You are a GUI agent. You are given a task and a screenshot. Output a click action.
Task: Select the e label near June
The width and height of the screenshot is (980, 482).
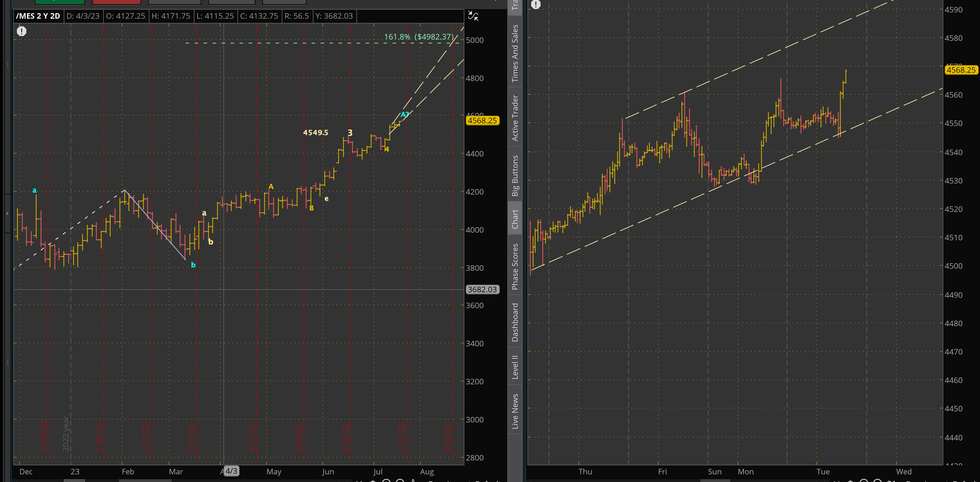click(326, 198)
